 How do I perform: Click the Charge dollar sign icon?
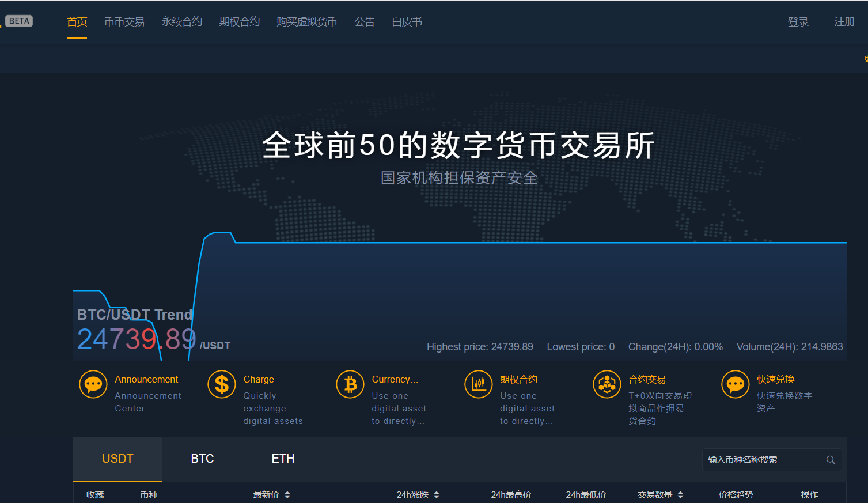click(x=222, y=384)
